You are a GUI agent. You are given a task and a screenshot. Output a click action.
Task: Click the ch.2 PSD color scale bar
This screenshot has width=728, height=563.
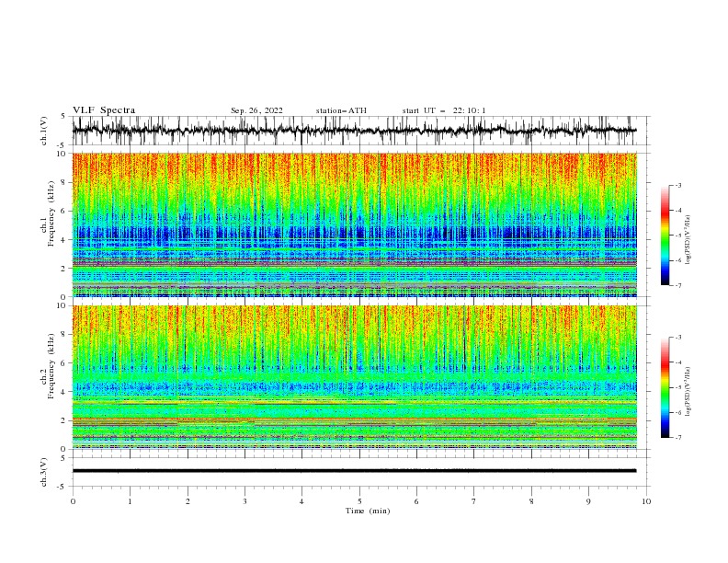(665, 387)
